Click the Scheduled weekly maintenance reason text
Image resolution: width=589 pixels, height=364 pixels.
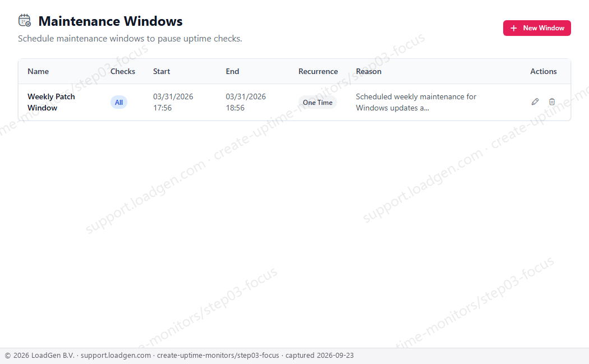(x=416, y=102)
